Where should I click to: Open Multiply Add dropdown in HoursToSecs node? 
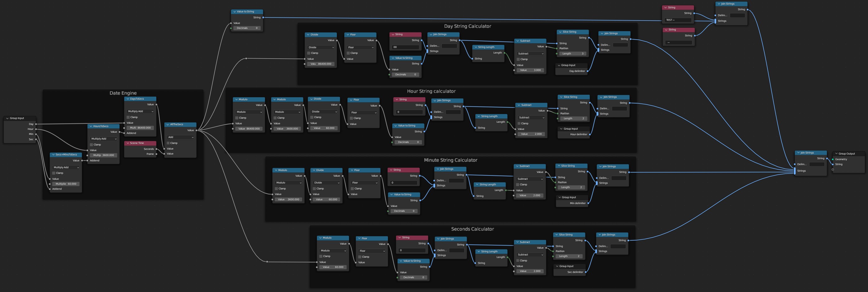(103, 139)
